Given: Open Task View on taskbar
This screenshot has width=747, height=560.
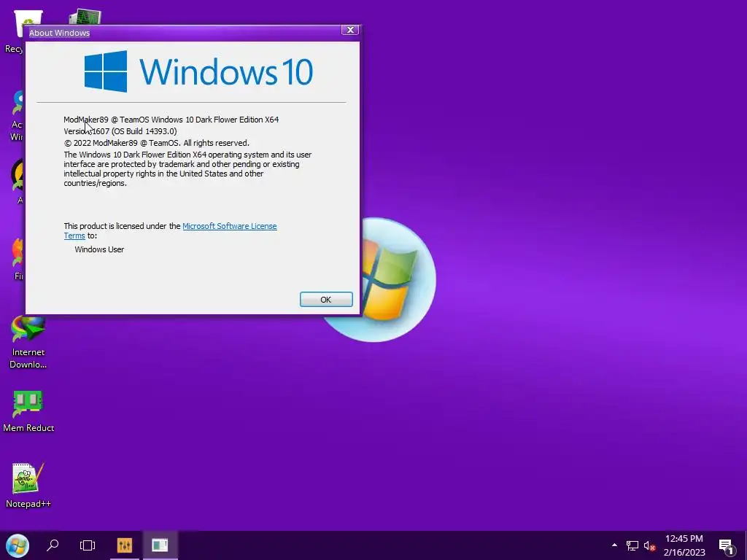Looking at the screenshot, I should 88,545.
